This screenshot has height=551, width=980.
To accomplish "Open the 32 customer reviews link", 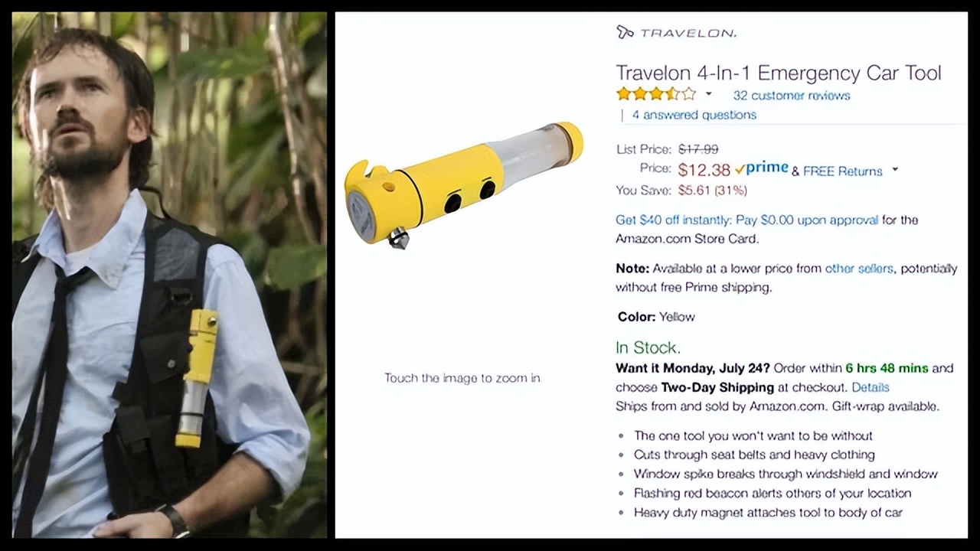I will 792,96.
